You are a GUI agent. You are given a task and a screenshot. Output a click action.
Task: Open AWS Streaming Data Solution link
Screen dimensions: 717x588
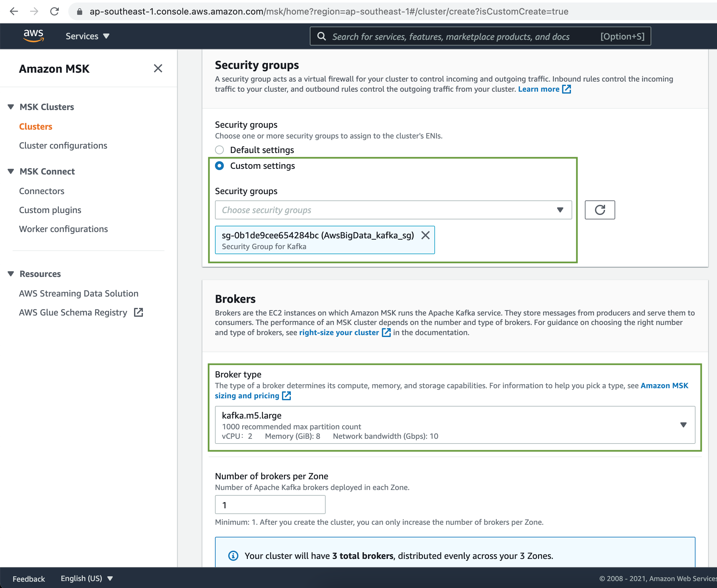click(79, 293)
